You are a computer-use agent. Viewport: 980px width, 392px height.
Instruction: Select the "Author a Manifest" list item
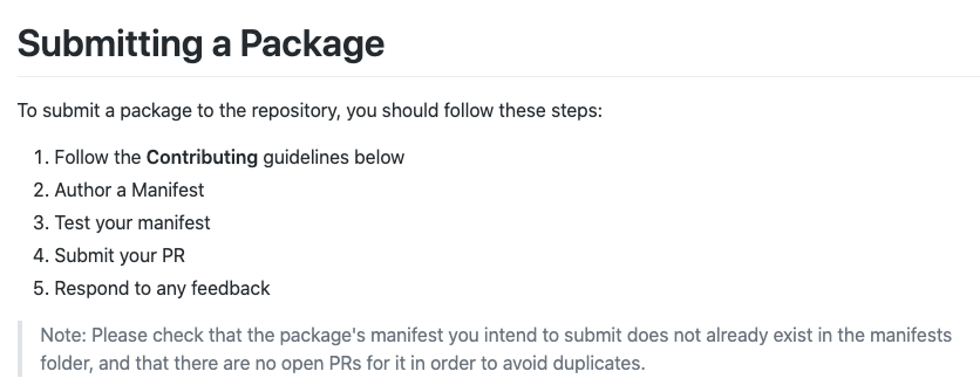tap(129, 190)
